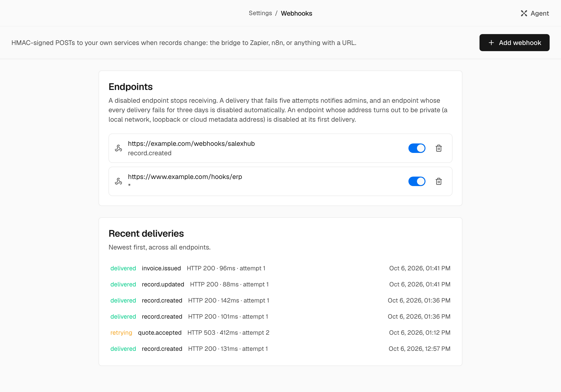Go back to Settings in the breadcrumb
The width and height of the screenshot is (561, 392).
(x=260, y=13)
